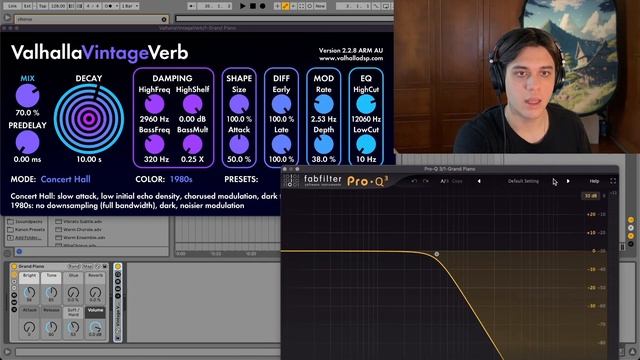Adjust the MIX knob in ValhallaVintageVerb
This screenshot has height=360, width=640.
tap(27, 96)
